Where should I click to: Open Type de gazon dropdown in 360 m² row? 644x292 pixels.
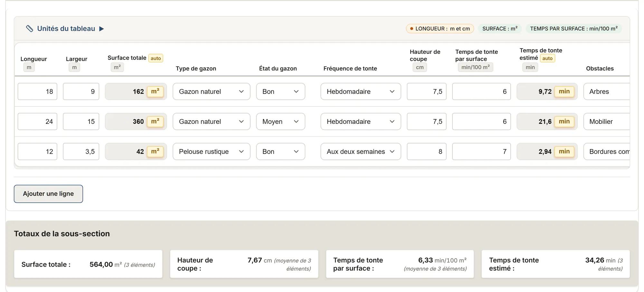coord(212,122)
